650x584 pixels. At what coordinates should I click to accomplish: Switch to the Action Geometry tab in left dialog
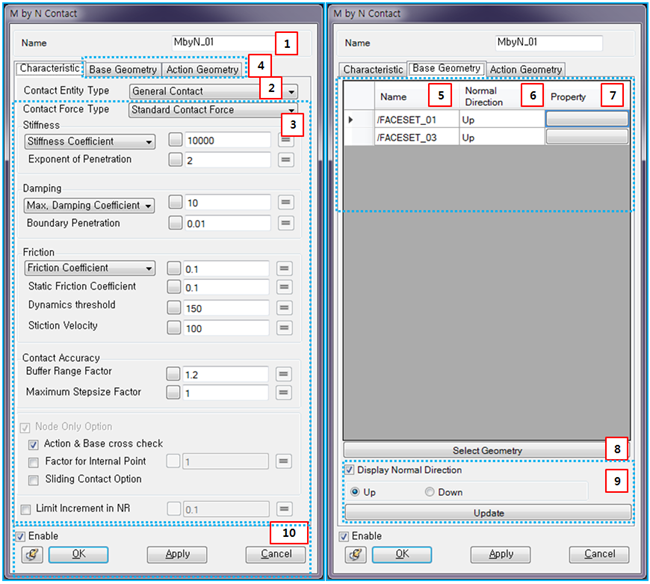202,70
